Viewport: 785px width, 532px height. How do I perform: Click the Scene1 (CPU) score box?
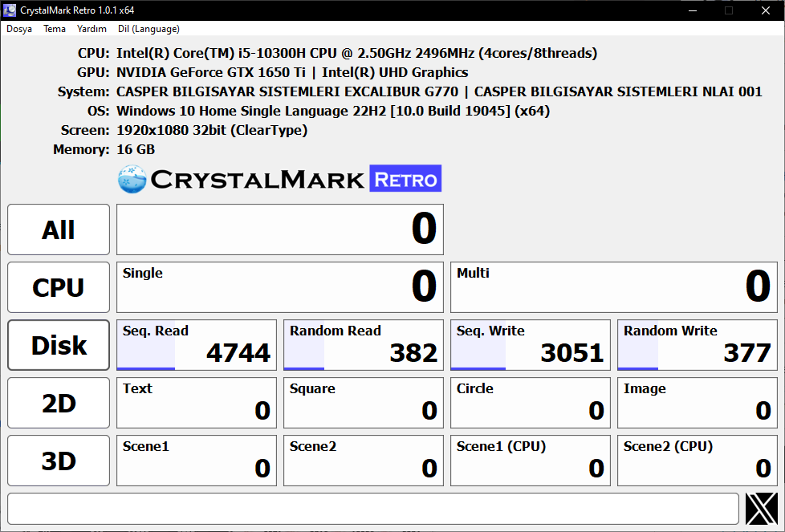(531, 461)
